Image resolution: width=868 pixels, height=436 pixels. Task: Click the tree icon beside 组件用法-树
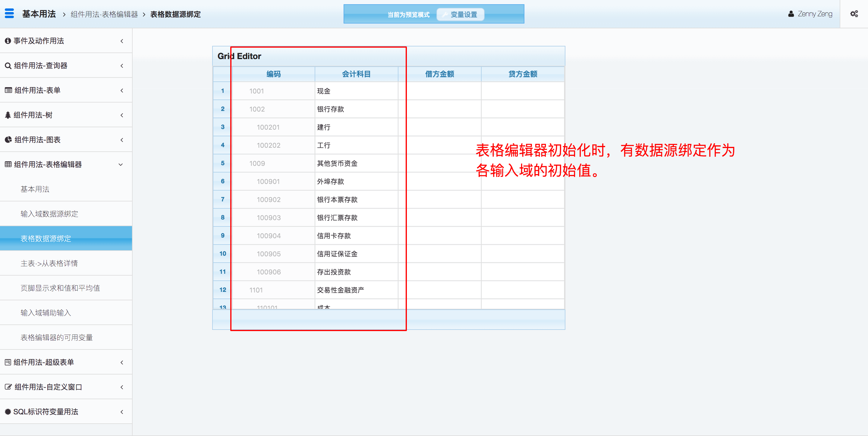pos(8,115)
